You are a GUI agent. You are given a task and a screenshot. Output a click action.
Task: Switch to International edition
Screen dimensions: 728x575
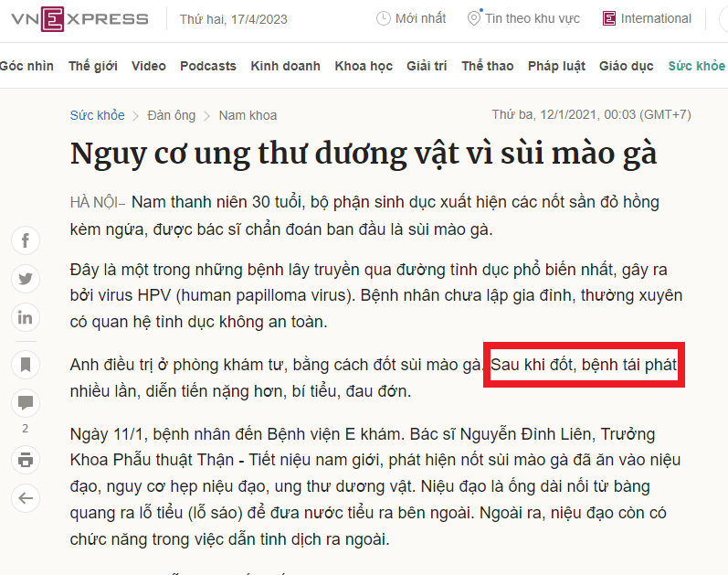click(647, 19)
